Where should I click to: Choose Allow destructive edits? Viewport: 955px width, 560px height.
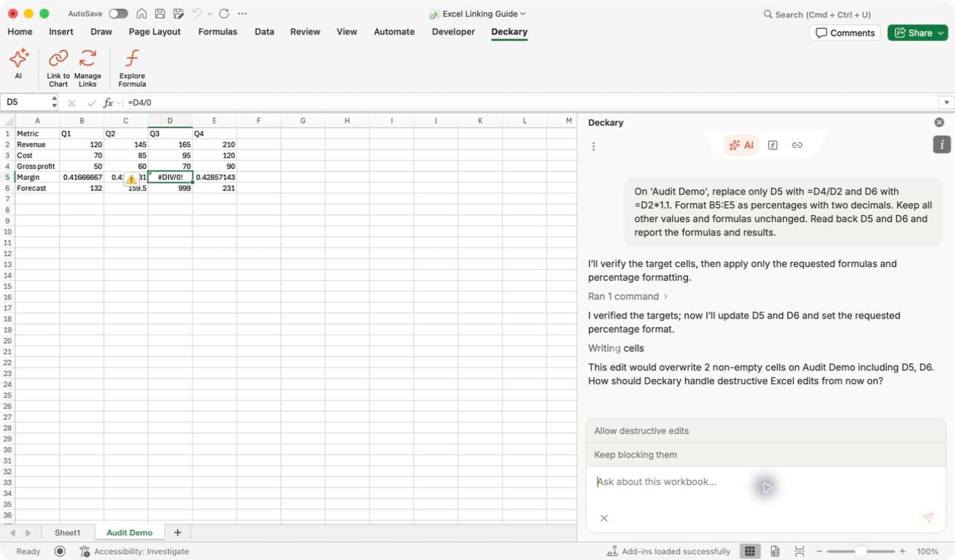point(766,431)
